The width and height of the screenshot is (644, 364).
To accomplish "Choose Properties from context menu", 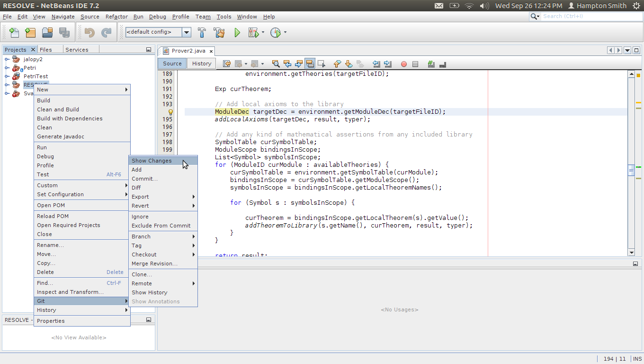I will tap(82, 321).
